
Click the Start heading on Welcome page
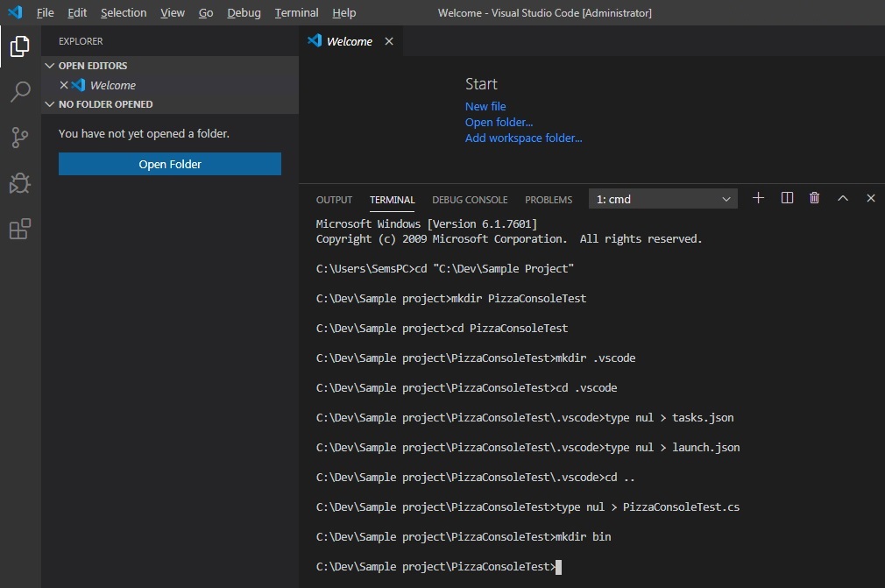tap(481, 84)
